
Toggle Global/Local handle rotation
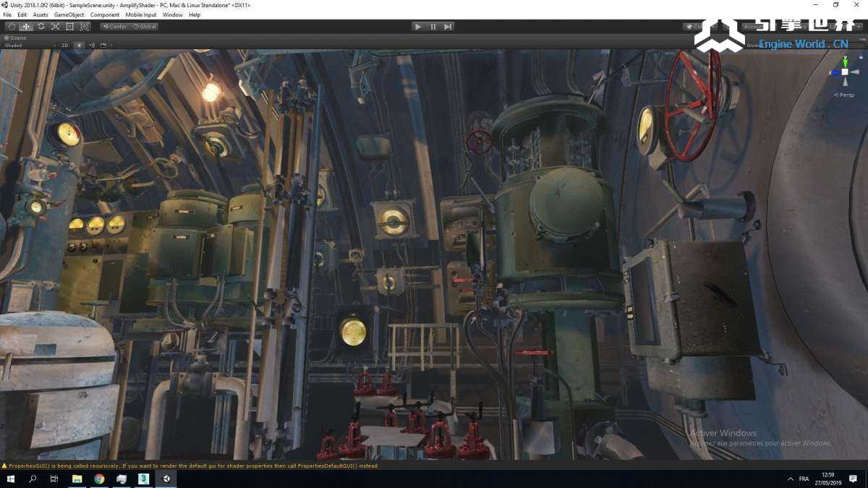(x=144, y=26)
